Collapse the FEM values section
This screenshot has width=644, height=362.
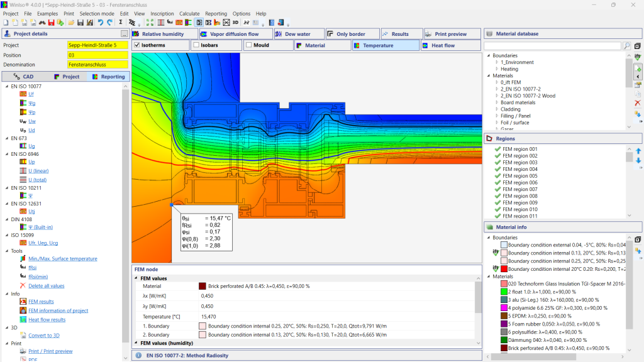[136, 278]
